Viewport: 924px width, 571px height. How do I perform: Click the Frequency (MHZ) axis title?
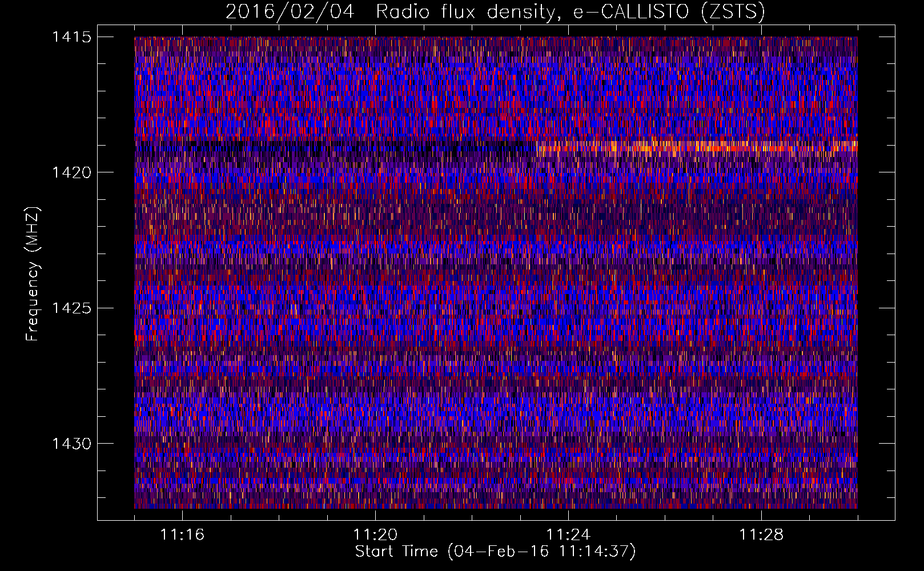point(33,274)
